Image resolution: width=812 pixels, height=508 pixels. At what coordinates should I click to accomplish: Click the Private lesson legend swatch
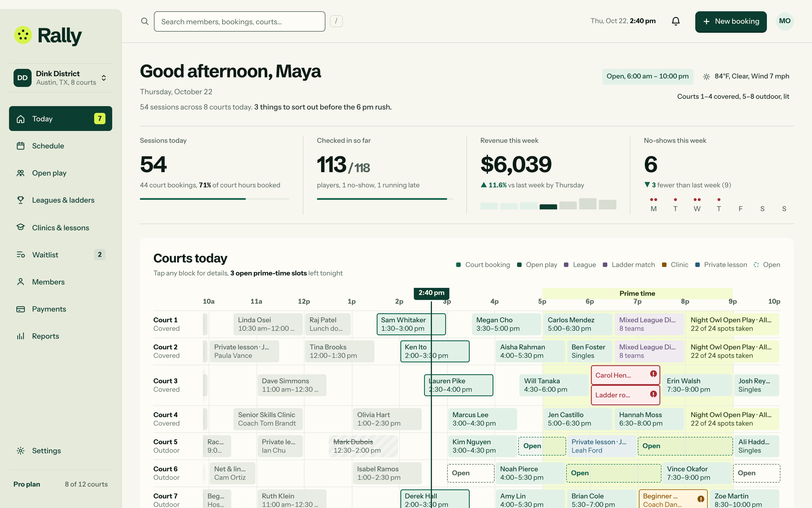697,265
